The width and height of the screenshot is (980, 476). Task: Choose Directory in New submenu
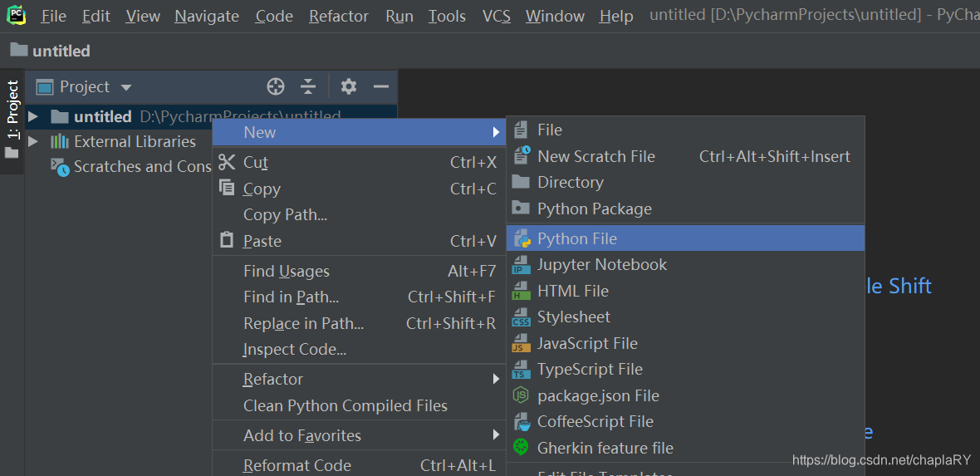686,182
